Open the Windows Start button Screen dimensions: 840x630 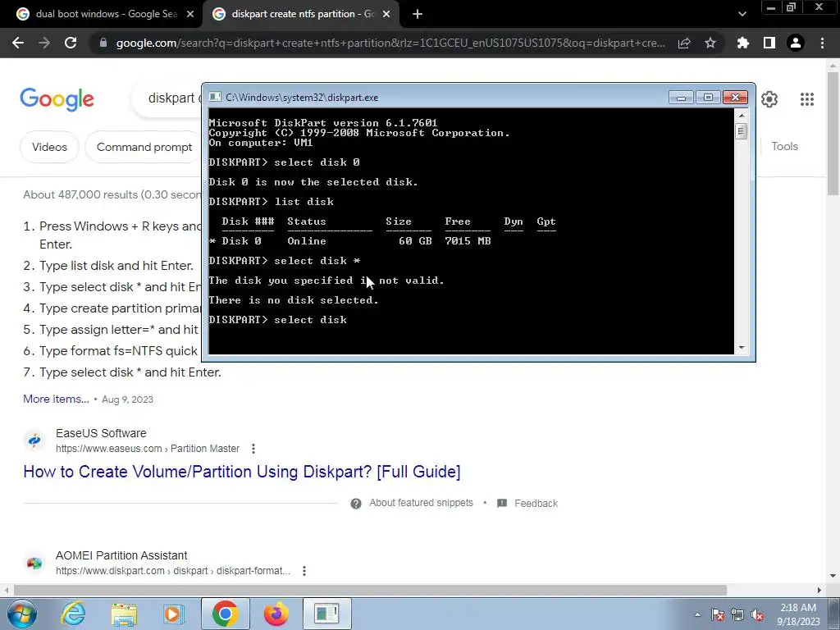(22, 614)
